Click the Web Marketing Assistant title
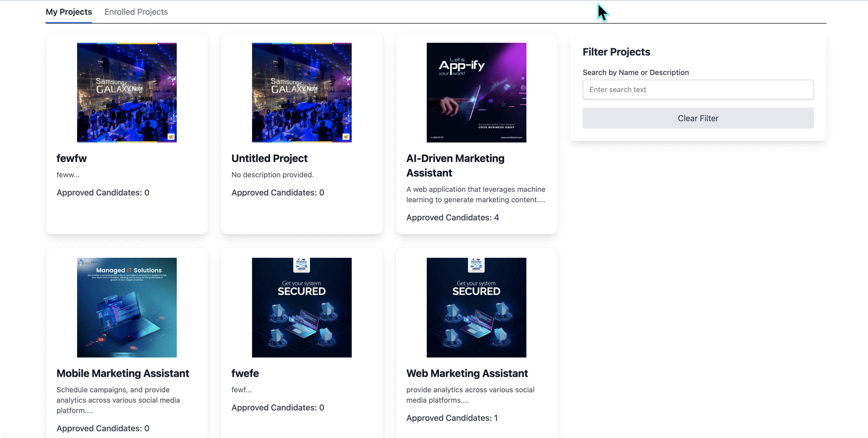This screenshot has width=868, height=438. tap(467, 373)
